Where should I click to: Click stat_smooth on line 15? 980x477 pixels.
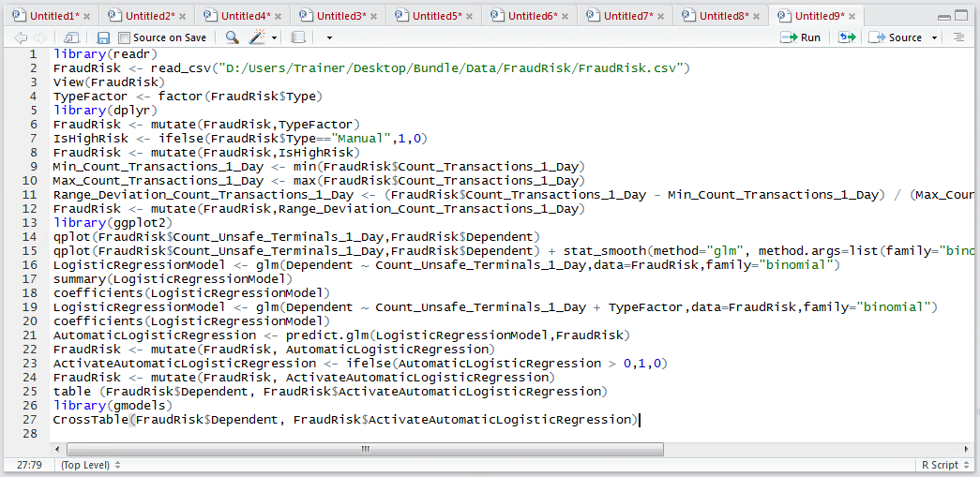(604, 251)
